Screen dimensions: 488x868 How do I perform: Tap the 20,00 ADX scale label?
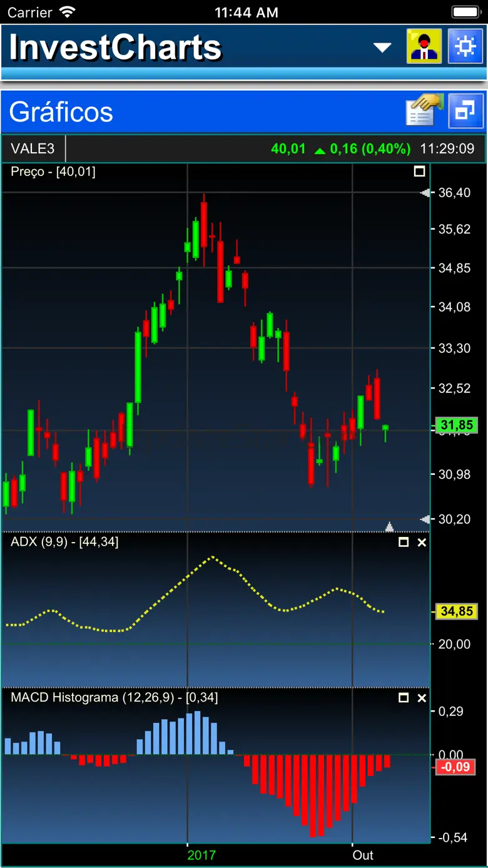[x=455, y=644]
